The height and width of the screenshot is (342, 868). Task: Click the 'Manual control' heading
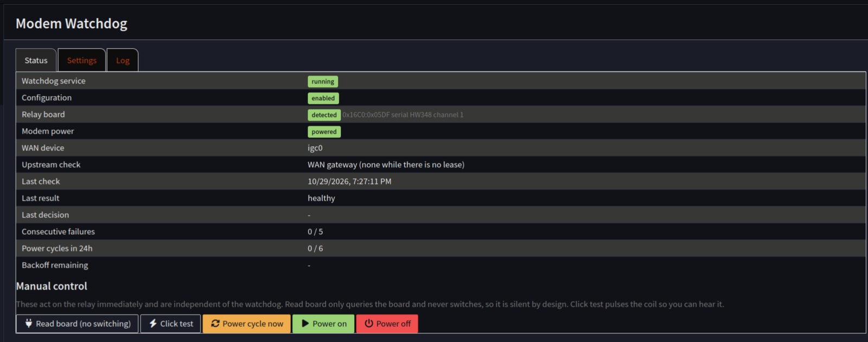(x=52, y=286)
